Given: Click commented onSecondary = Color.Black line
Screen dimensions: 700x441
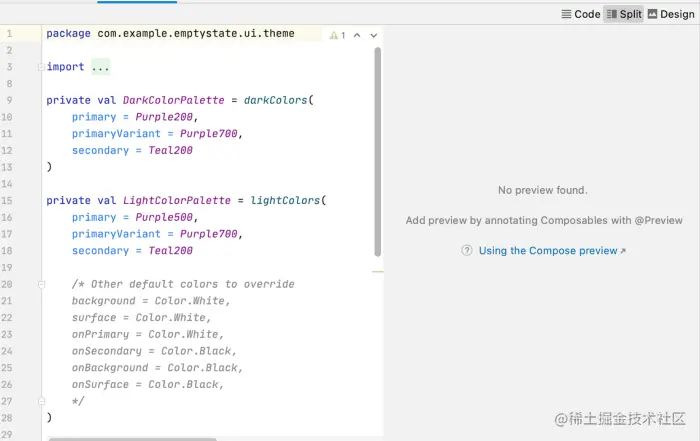Looking at the screenshot, I should (x=154, y=351).
